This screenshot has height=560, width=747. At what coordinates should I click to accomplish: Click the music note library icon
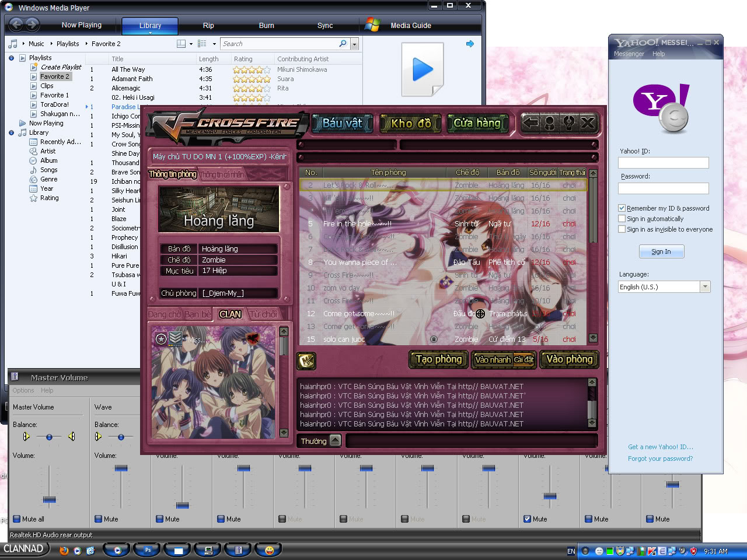[x=13, y=44]
